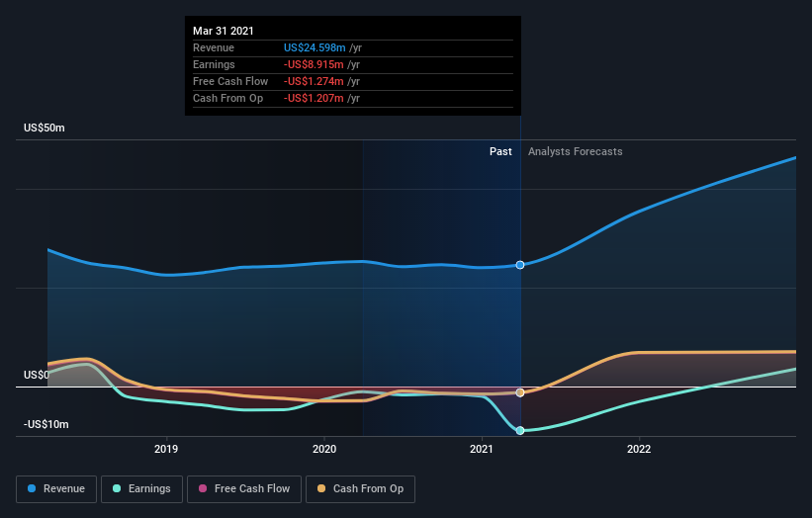Click the -US$8.915m earnings value

(x=314, y=64)
